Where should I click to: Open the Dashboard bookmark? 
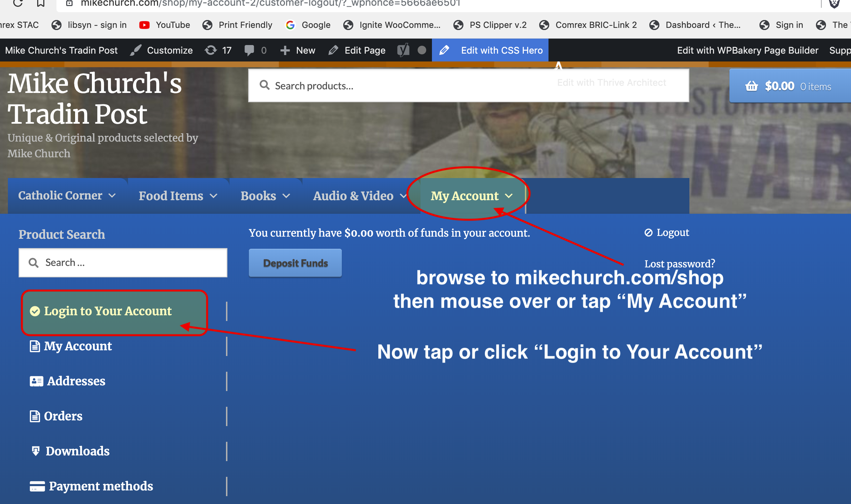(695, 25)
